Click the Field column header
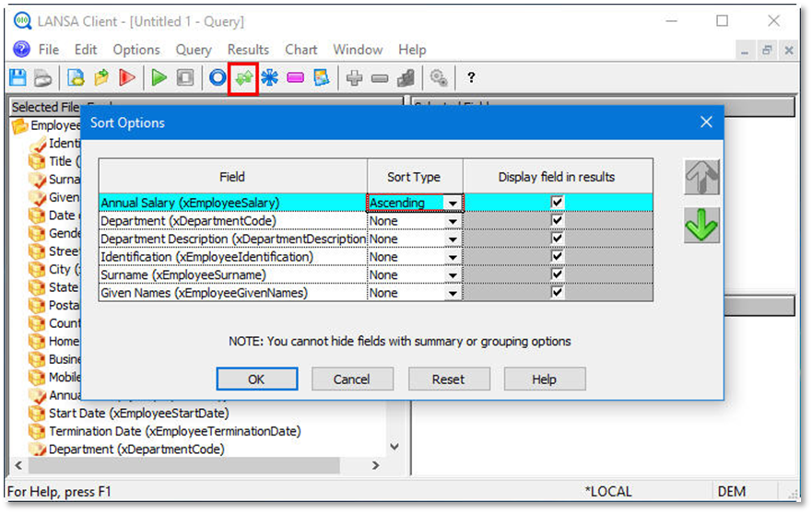Viewport: 812px width, 513px height. pos(232,177)
